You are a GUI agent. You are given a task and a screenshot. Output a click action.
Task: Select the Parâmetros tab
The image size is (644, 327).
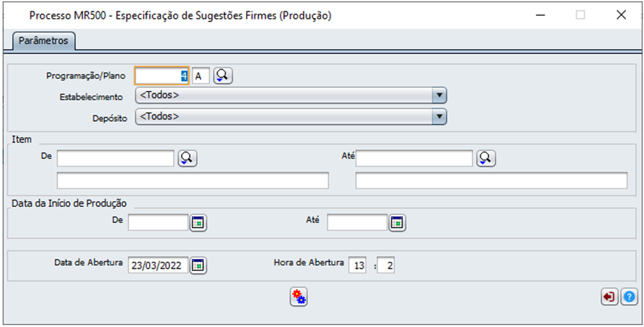tap(44, 41)
